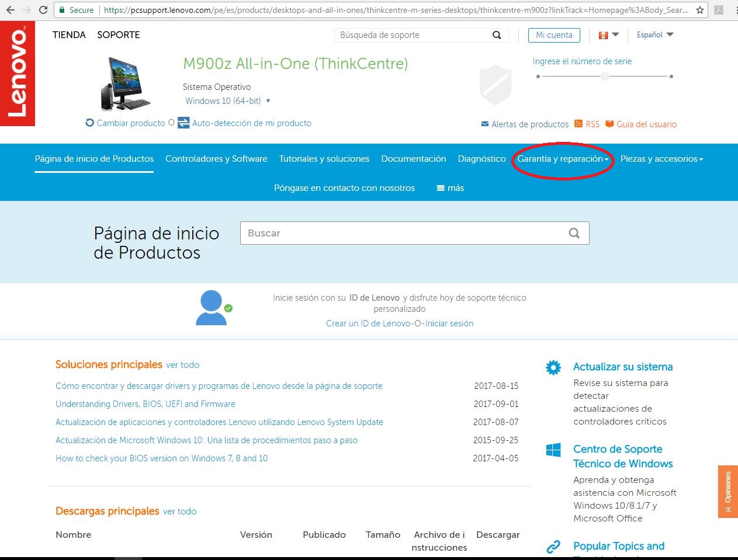Click ver todo beside Soluciones principales
738x560 pixels.
pyautogui.click(x=182, y=365)
